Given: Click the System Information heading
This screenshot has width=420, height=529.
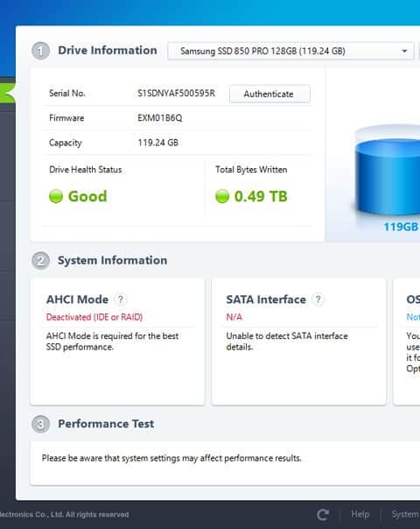Looking at the screenshot, I should [112, 260].
